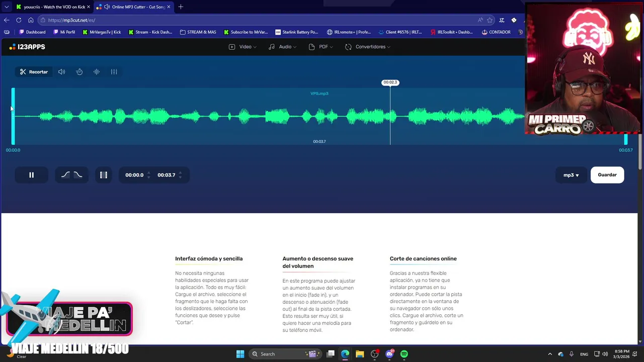Expand the Audio menu
644x362 pixels.
pos(282,47)
